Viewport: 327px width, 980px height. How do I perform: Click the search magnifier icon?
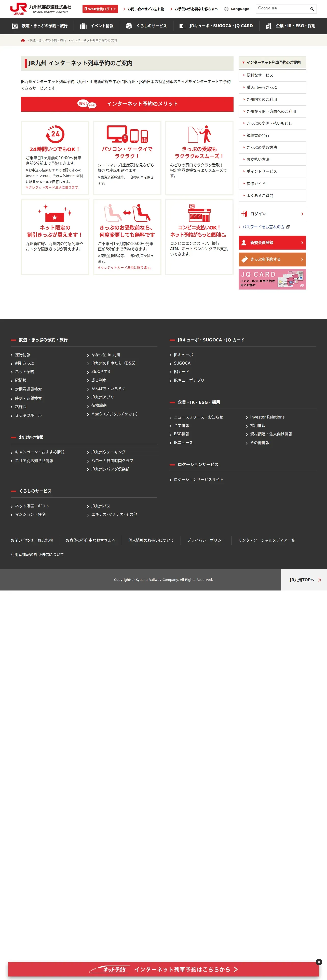pyautogui.click(x=312, y=9)
